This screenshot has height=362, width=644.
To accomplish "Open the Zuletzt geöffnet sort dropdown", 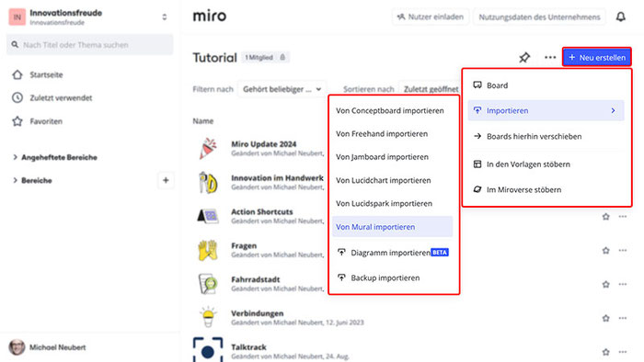I will [431, 89].
